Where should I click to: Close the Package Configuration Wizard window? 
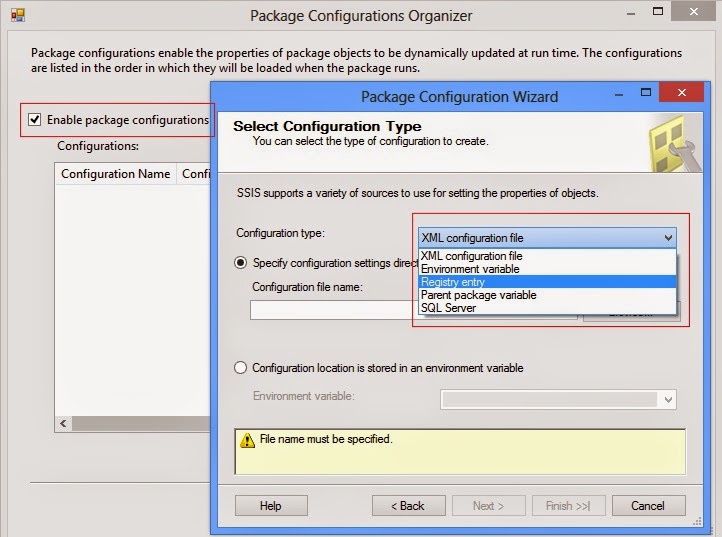(681, 93)
